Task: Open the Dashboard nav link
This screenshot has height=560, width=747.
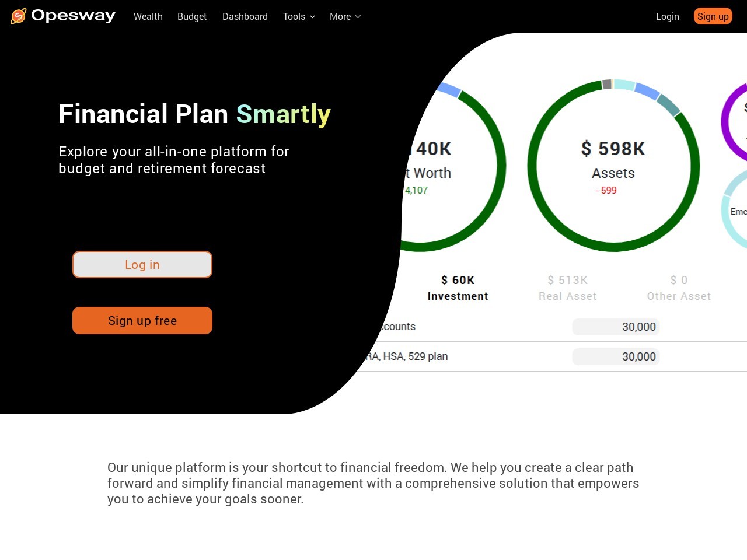Action: 245,16
